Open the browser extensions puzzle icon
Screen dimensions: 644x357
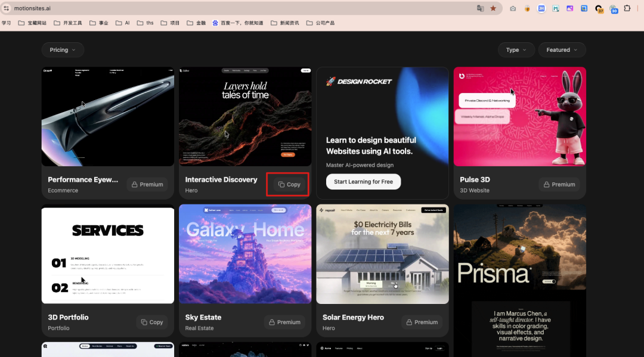[627, 8]
